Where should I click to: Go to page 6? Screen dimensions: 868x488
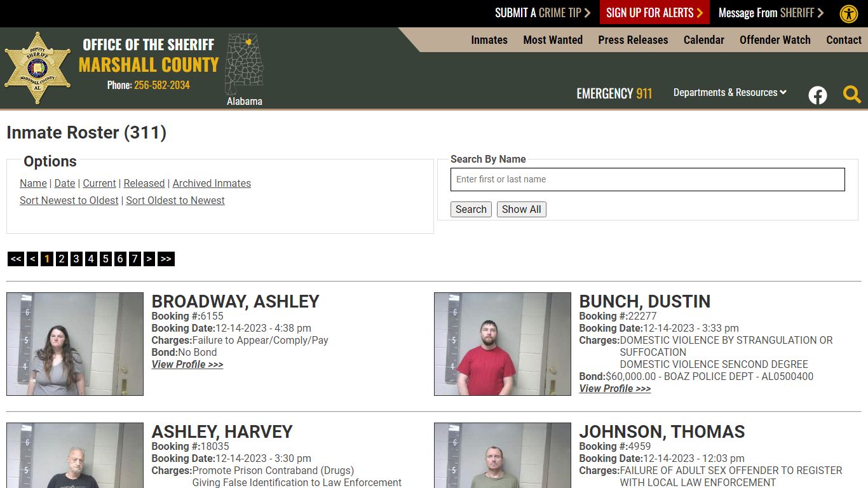click(x=120, y=259)
